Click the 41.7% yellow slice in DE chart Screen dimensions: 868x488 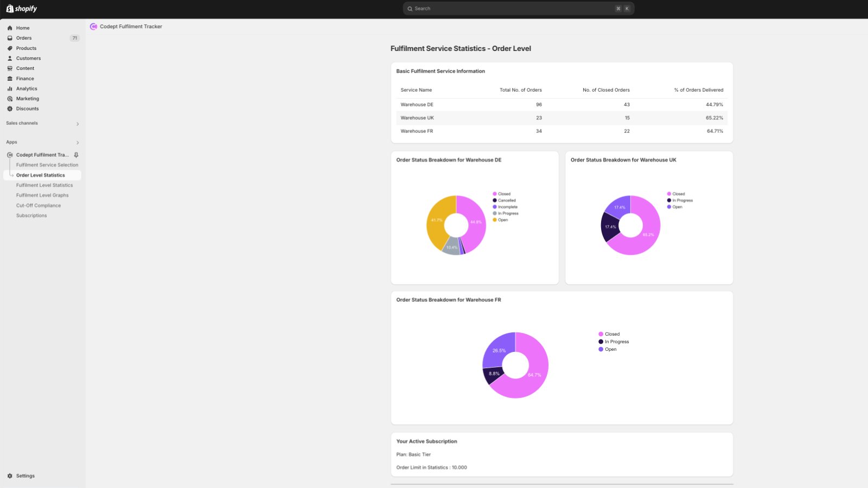point(436,220)
